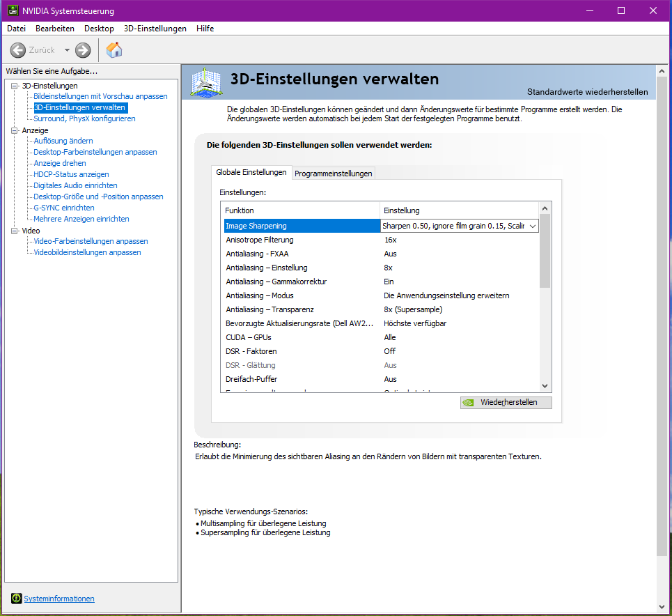Open the Bearbeiten menu
672x616 pixels.
click(x=55, y=29)
